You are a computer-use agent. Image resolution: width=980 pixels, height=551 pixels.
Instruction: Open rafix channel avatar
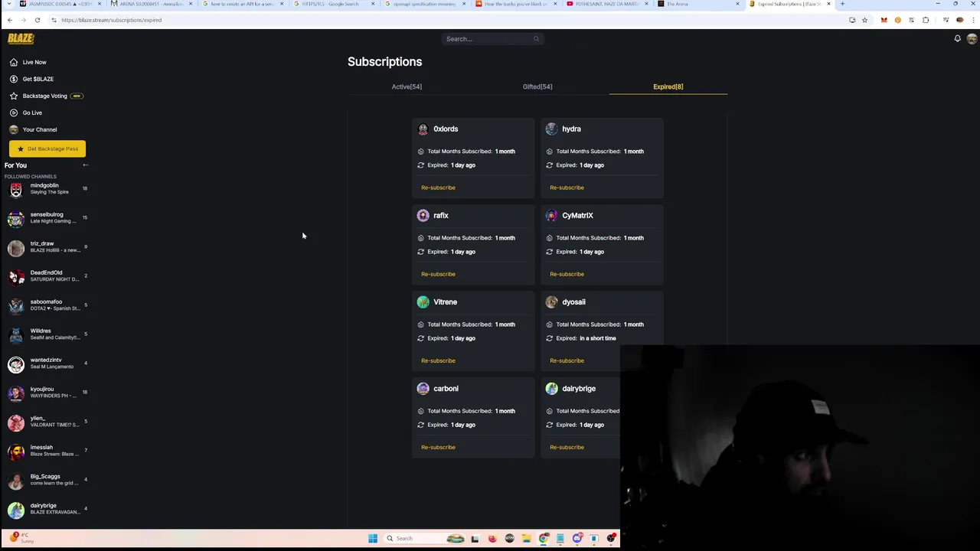coord(423,216)
